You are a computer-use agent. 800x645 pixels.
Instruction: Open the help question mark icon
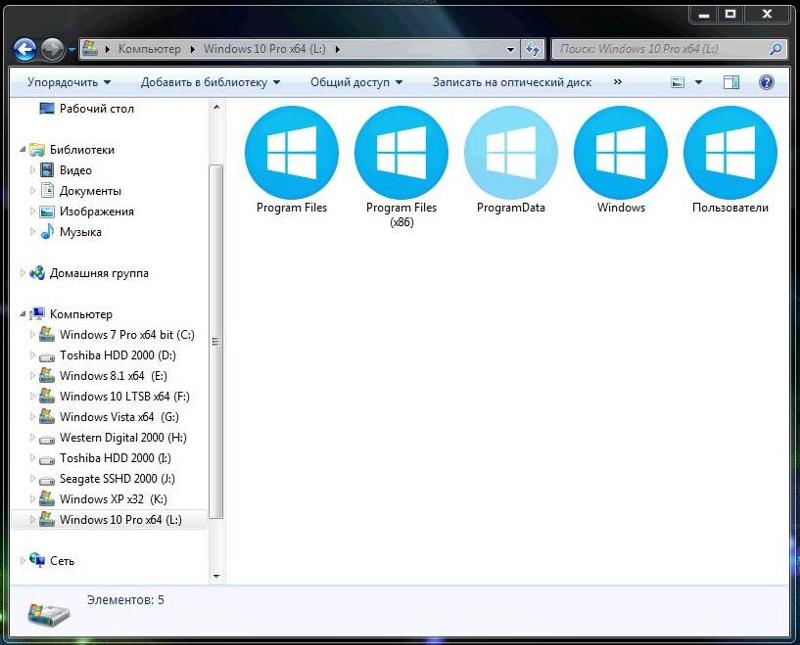point(766,82)
